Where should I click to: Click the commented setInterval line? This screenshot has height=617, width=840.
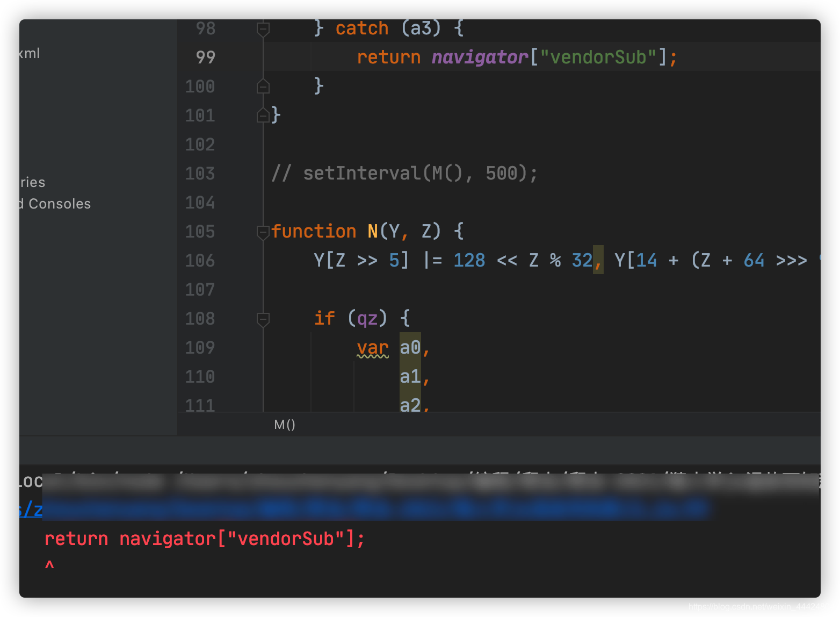point(404,173)
